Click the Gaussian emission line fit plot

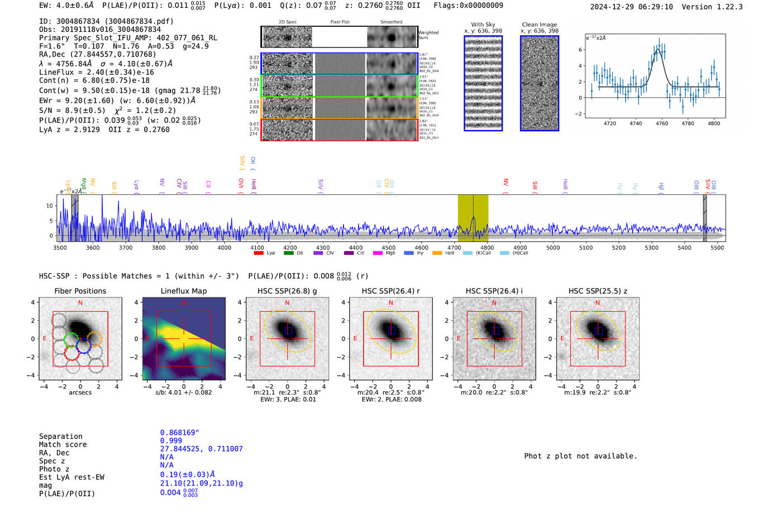(655, 76)
